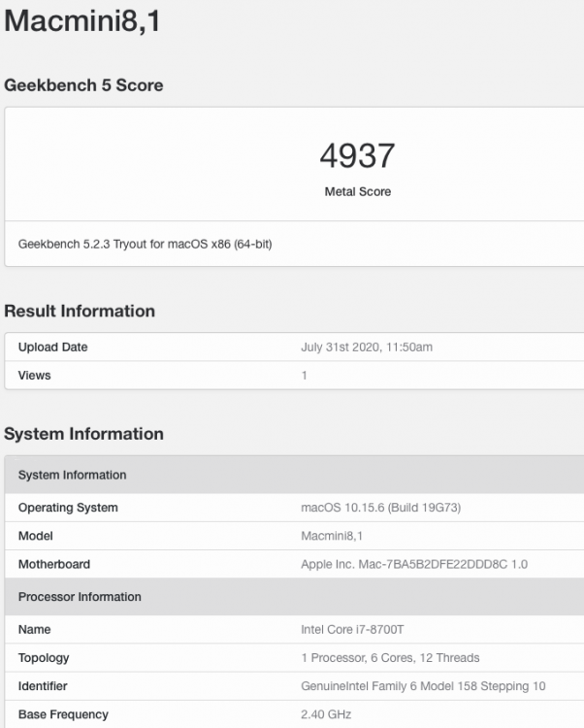
Task: Click the Geekbench 5.2.3 Tryout version text
Action: coord(145,245)
